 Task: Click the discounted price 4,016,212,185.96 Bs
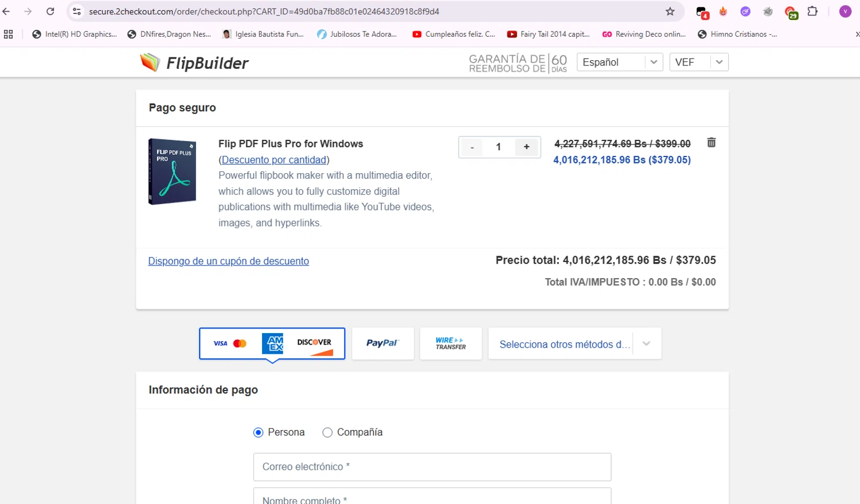click(622, 160)
